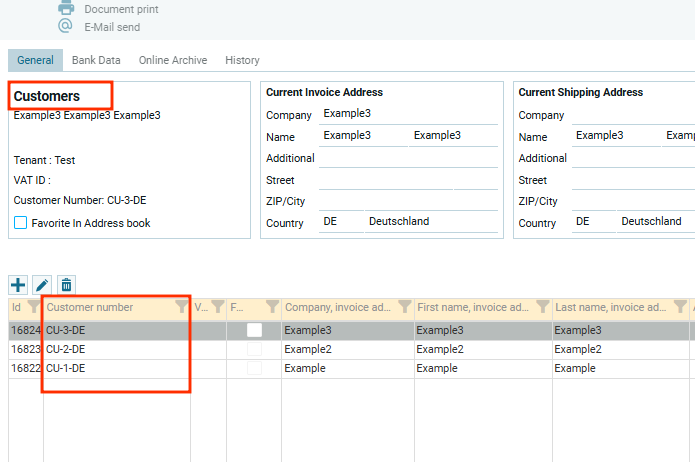Image resolution: width=695 pixels, height=462 pixels.
Task: Click the Document print label
Action: point(121,9)
